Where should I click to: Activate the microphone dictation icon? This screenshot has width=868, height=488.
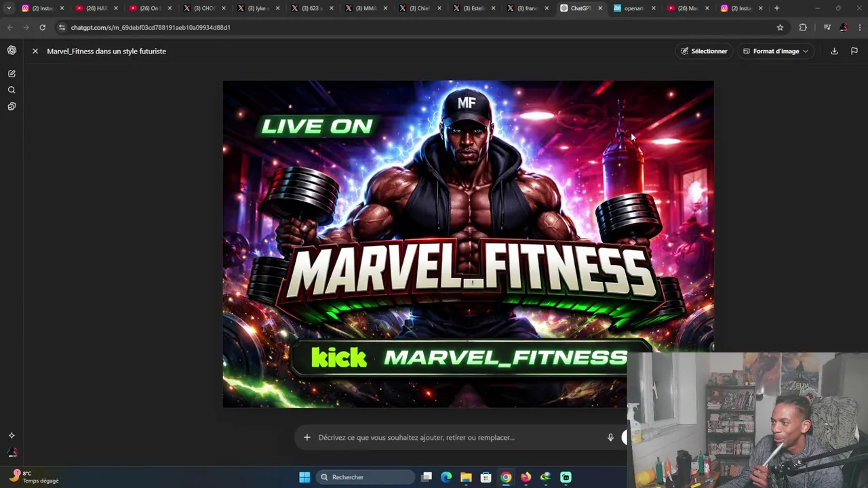610,437
